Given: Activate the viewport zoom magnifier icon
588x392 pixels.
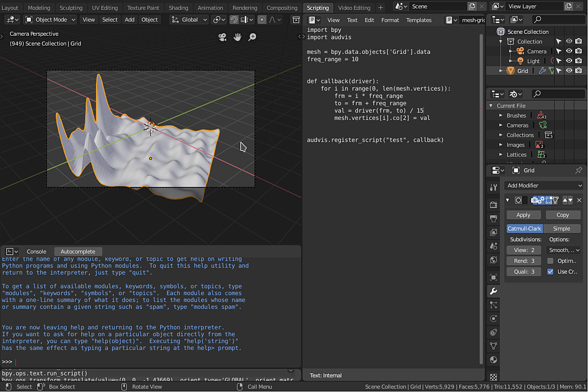Looking at the screenshot, I should 252,37.
